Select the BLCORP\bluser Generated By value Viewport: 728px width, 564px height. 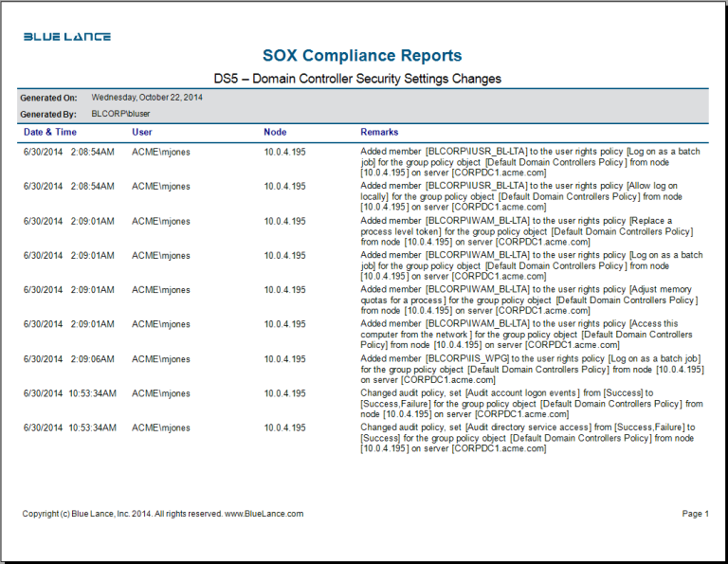(x=120, y=114)
